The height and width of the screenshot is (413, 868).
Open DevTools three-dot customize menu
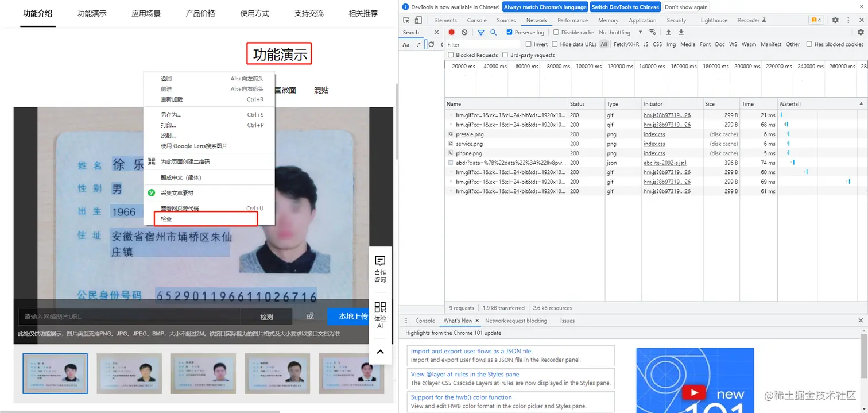coord(848,20)
